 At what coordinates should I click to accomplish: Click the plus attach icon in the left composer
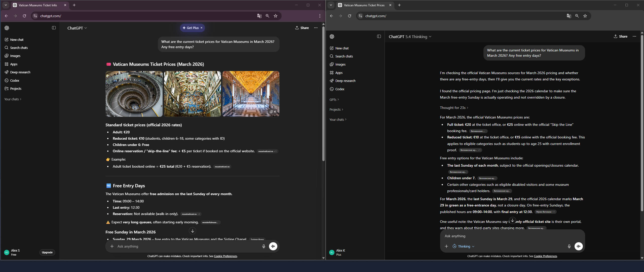pyautogui.click(x=112, y=246)
